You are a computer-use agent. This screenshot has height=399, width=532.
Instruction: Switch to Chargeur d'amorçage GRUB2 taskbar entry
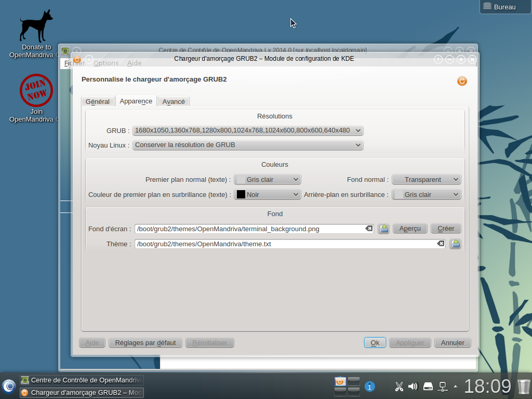click(82, 393)
